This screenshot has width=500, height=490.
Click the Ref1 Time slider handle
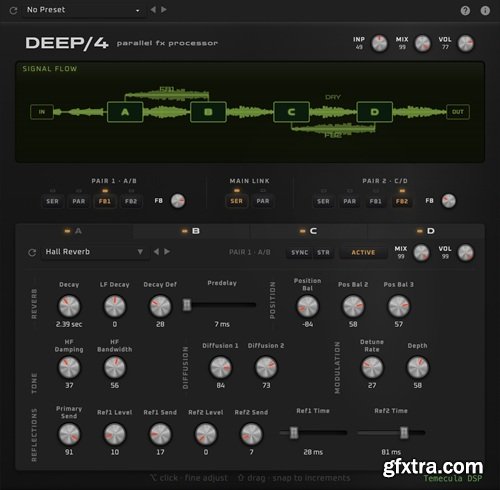click(294, 433)
